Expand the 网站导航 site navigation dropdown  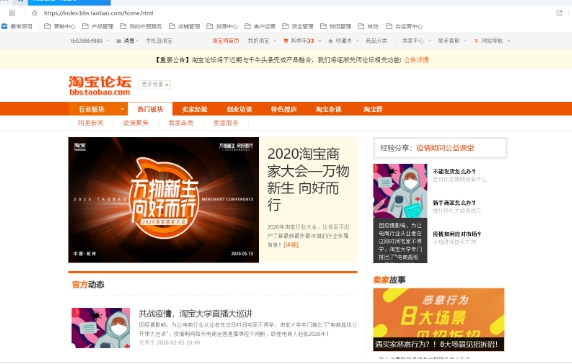point(492,41)
